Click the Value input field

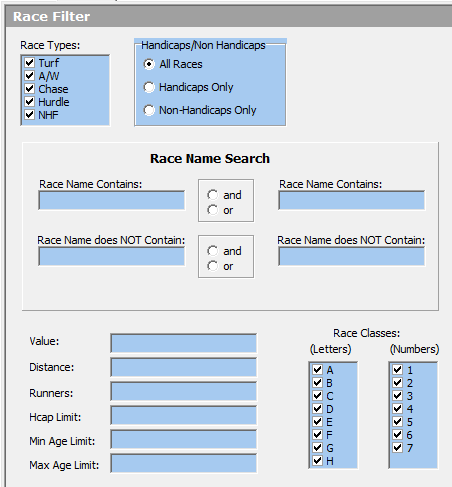coord(184,343)
